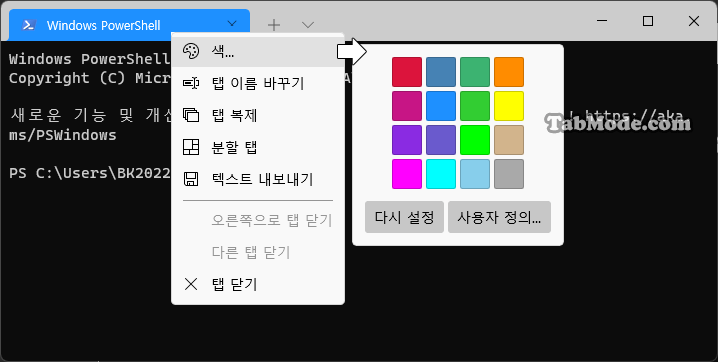Screen dimensions: 718x362
Task: Click the PowerShell icon on the tab
Action: tap(29, 25)
